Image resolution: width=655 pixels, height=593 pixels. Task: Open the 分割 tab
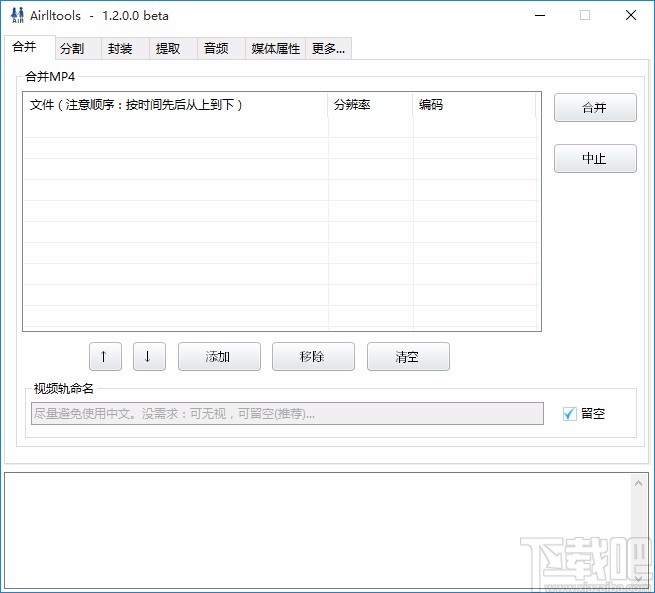coord(78,48)
